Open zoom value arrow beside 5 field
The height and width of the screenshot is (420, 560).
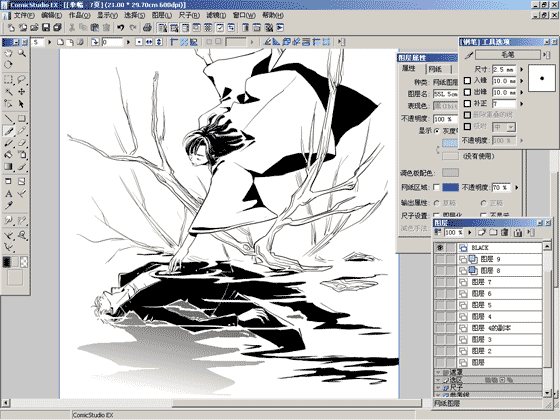(x=49, y=42)
